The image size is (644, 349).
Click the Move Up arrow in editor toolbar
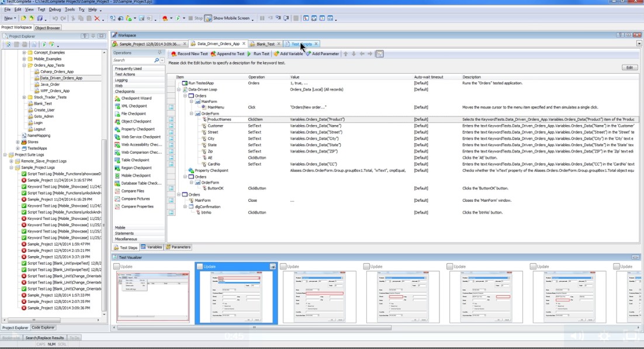[345, 54]
